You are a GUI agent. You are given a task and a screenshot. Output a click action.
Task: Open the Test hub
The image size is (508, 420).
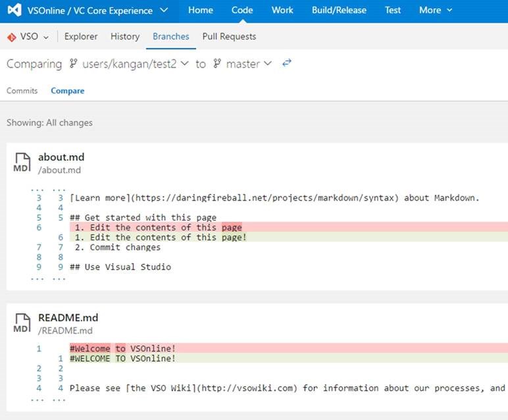(x=393, y=10)
